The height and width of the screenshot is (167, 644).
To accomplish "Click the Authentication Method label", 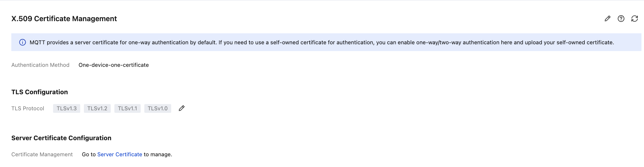I will pos(40,65).
